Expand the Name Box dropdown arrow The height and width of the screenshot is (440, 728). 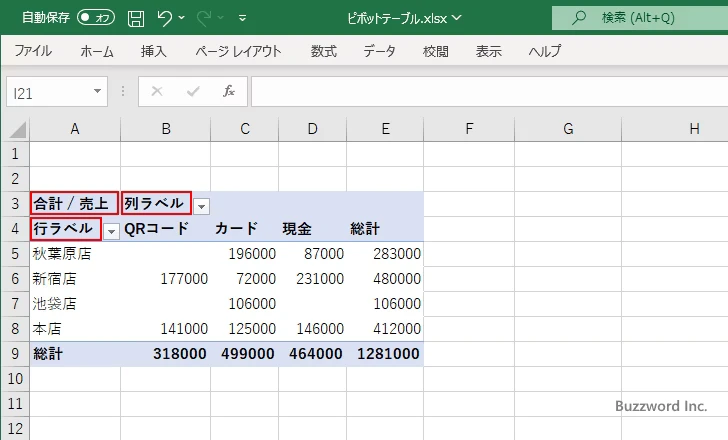98,91
